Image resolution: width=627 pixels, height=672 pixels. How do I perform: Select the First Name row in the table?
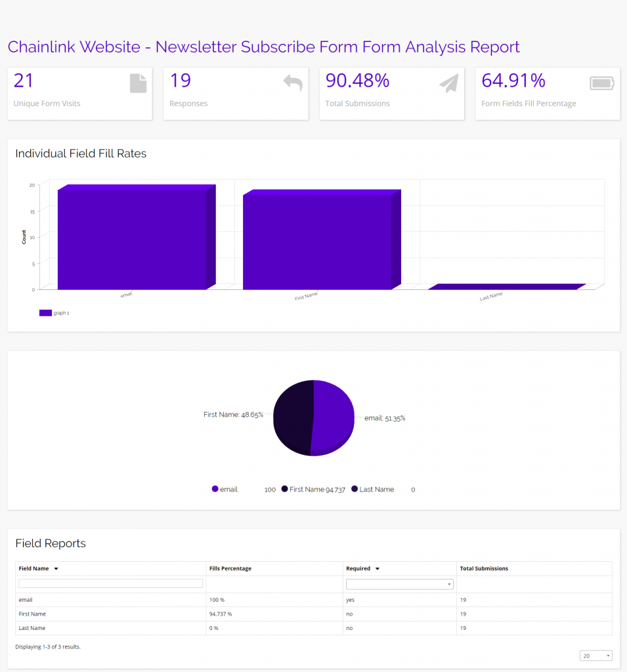[110, 614]
